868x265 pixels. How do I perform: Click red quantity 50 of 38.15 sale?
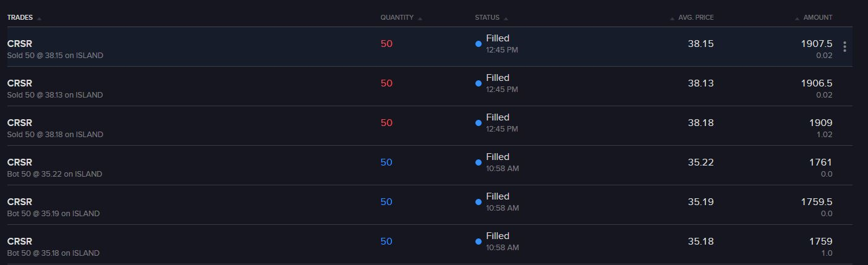click(386, 44)
